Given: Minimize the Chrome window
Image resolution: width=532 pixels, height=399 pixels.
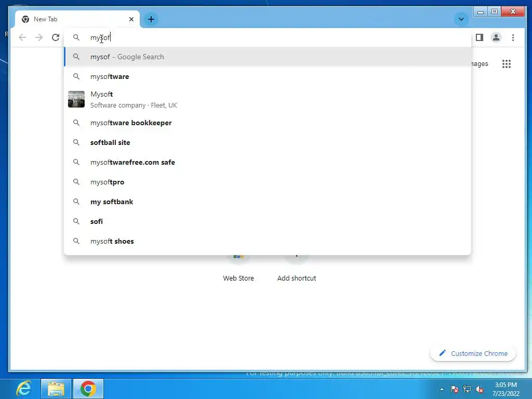Looking at the screenshot, I should point(481,12).
